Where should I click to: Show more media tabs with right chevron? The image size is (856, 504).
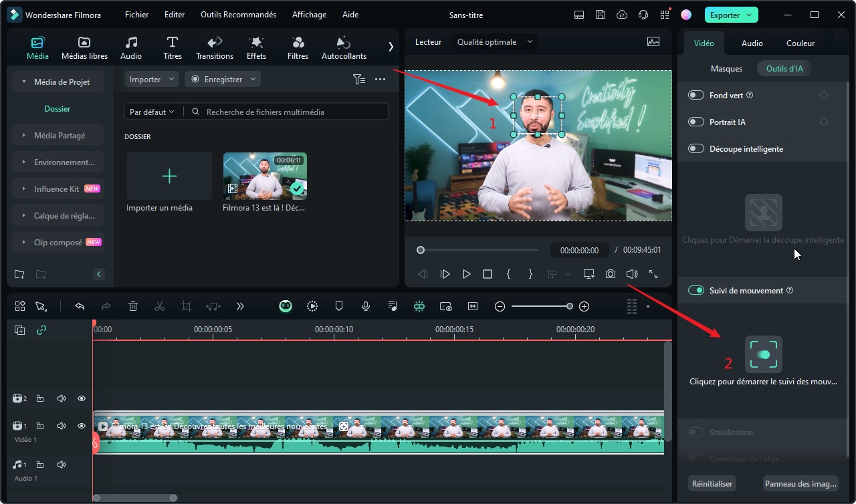[391, 47]
